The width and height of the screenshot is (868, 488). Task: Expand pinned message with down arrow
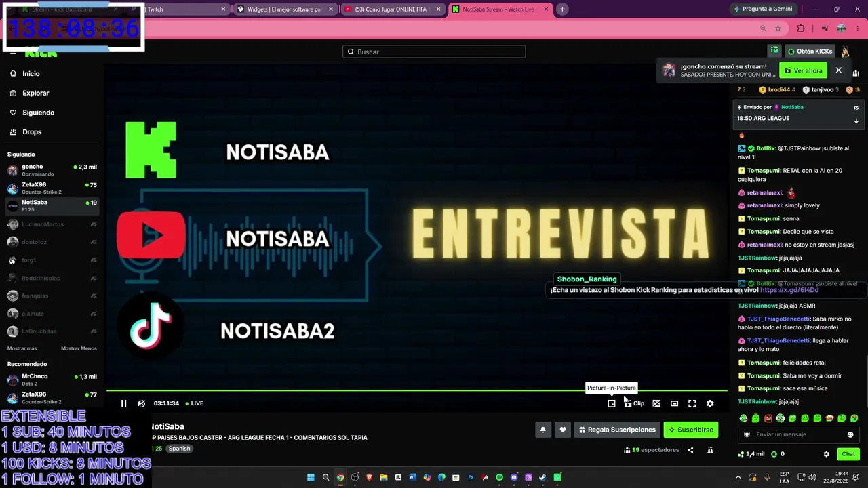(856, 121)
